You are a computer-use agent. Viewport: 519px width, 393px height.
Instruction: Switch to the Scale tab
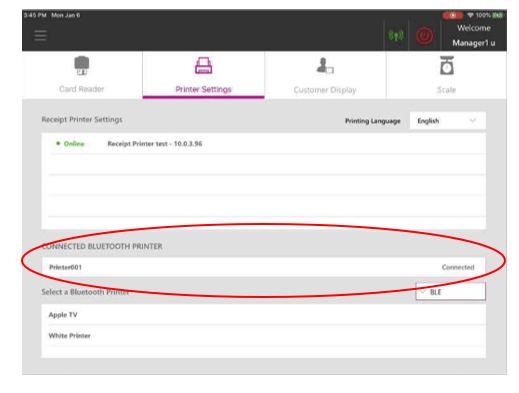coord(447,75)
